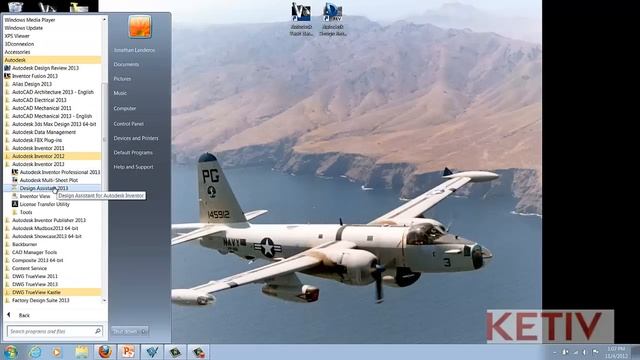Expand Autodesk Data Management folder
640x360 pixels.
click(x=44, y=132)
